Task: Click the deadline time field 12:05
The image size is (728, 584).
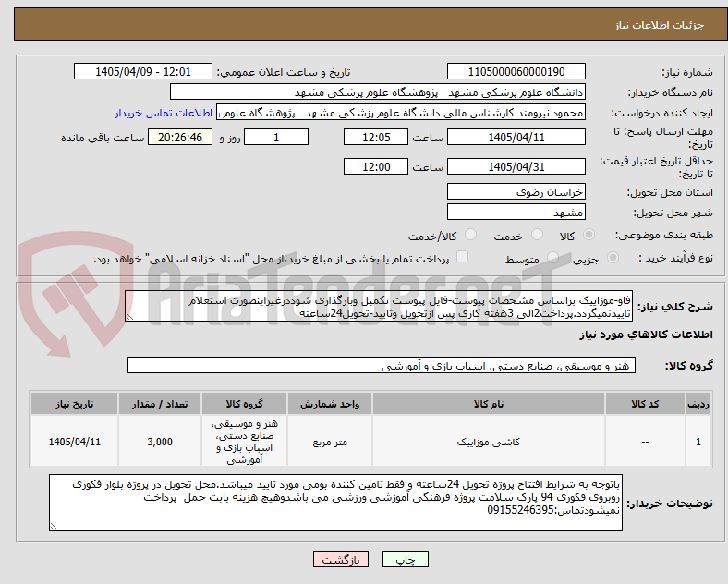Action: [376, 137]
